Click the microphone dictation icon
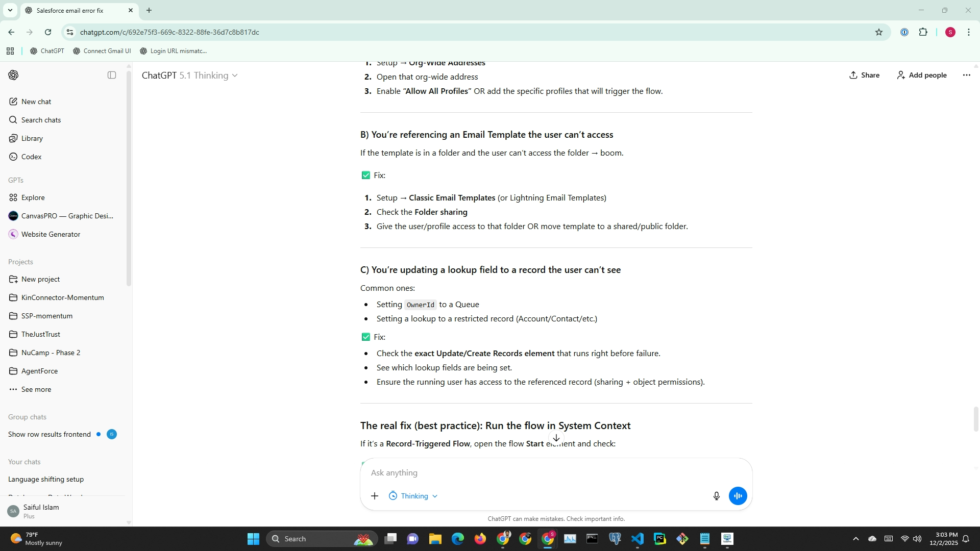Screen dimensions: 980x551 tap(716, 496)
